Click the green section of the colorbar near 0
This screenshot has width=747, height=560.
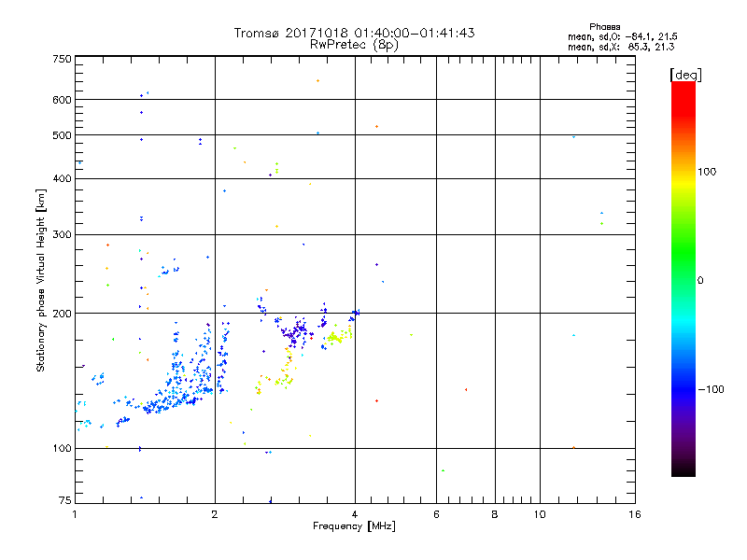[684, 267]
